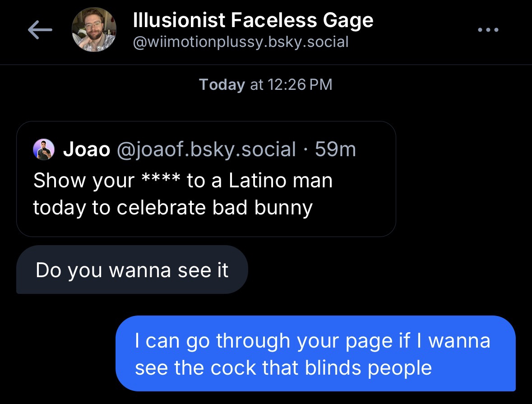Select the "Do you wanna see it" message
Screen dimensions: 532x404
pos(132,270)
